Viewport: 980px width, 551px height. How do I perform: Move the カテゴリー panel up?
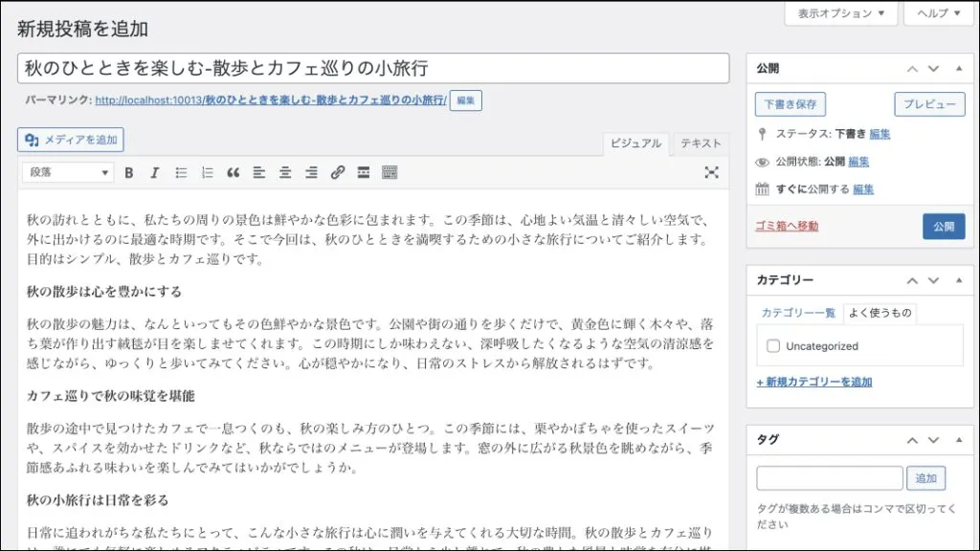pyautogui.click(x=912, y=280)
